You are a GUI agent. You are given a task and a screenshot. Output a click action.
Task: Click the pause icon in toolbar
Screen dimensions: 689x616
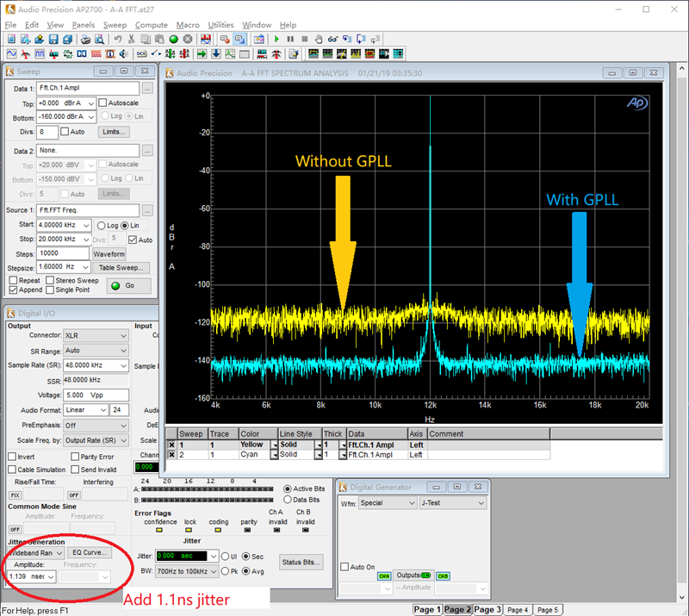pos(290,39)
